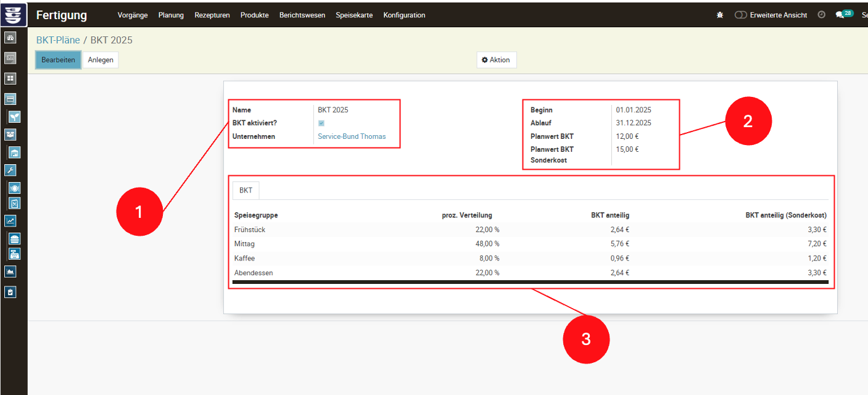Open the Service-Bund Thomas company link
Image resolution: width=868 pixels, height=395 pixels.
[352, 136]
